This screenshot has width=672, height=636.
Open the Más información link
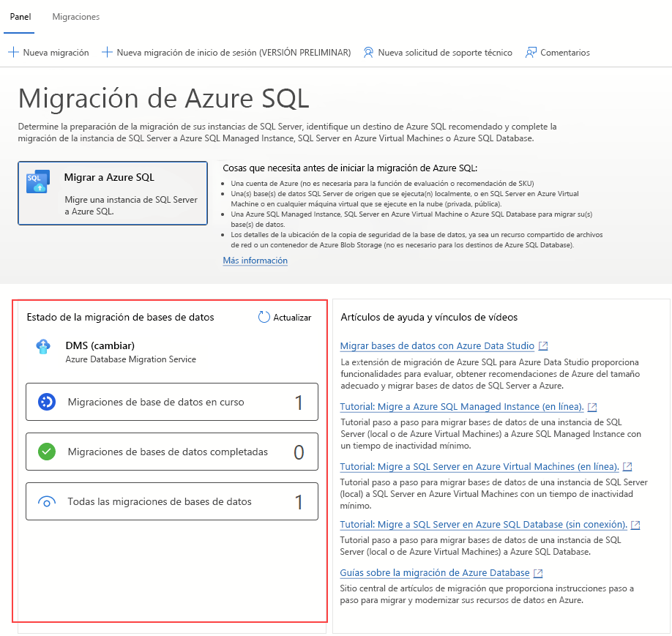[x=255, y=261]
